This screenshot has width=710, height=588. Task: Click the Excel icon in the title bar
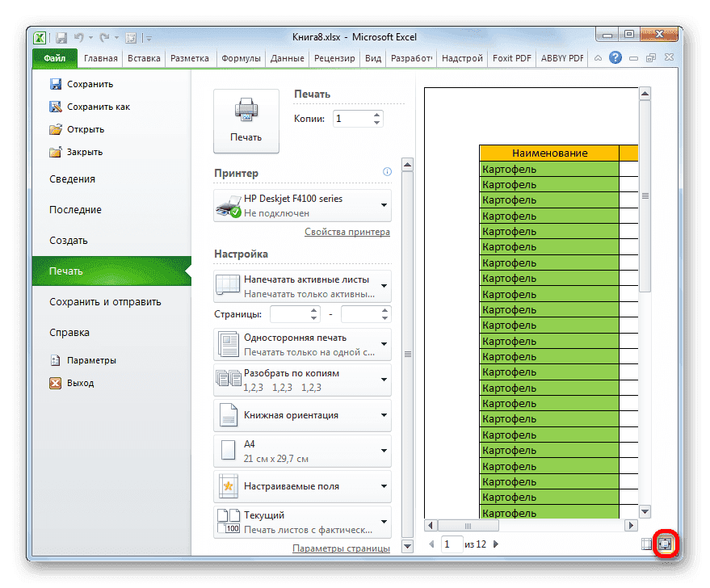[40, 37]
